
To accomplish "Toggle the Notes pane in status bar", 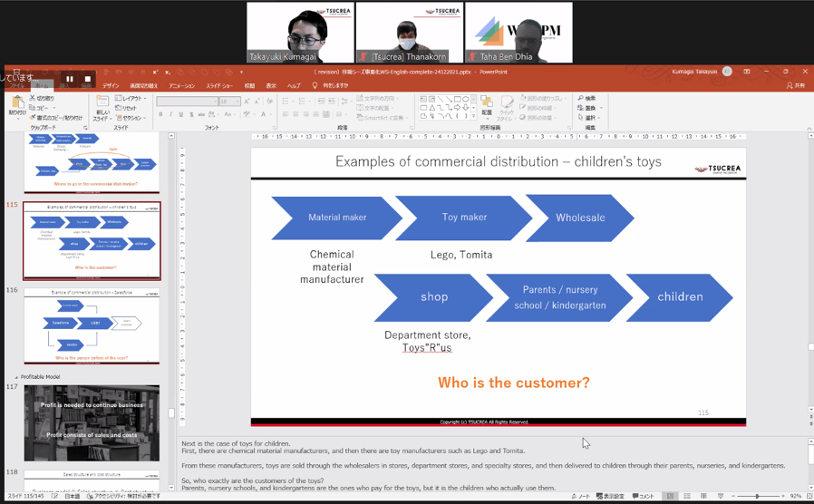I will click(582, 497).
